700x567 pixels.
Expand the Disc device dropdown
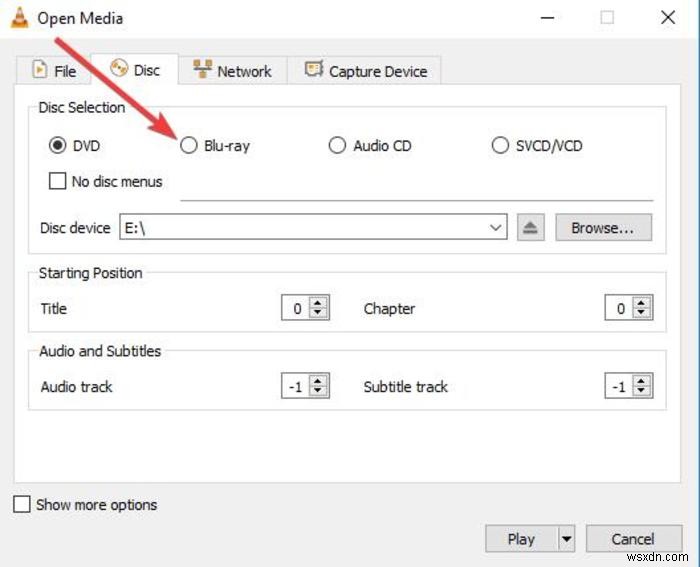pos(496,228)
